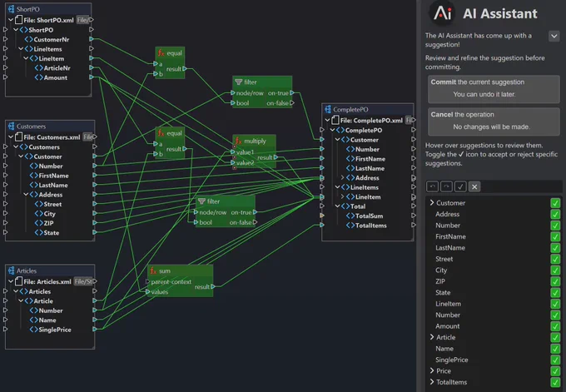The width and height of the screenshot is (566, 392).
Task: Expand the LineItem node in CompletePO
Action: tap(342, 196)
